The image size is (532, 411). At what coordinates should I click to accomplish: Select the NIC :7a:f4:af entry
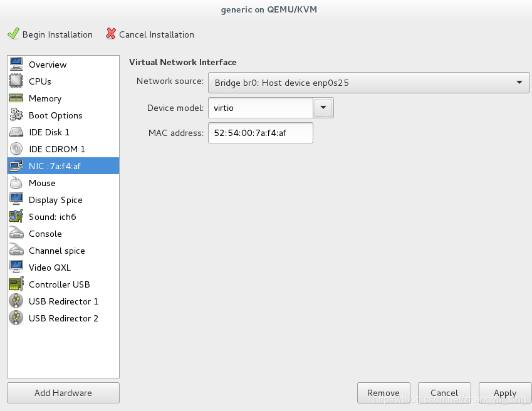pyautogui.click(x=63, y=166)
